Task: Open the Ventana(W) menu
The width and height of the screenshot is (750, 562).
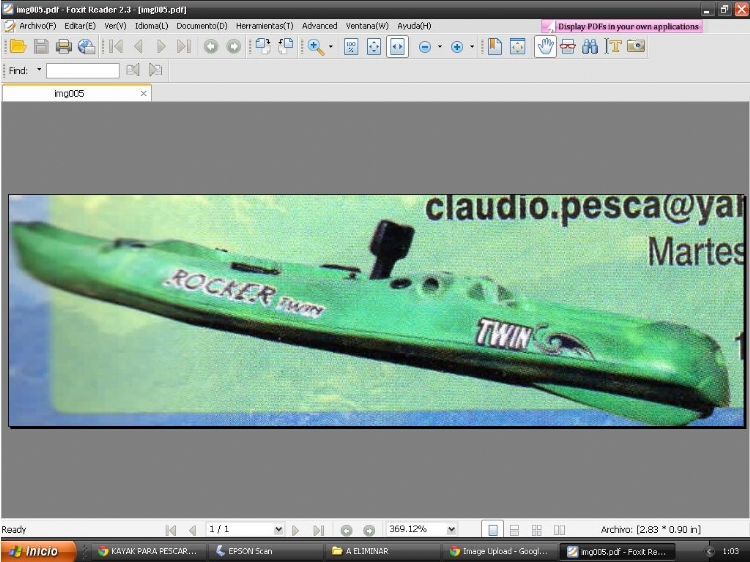Action: pyautogui.click(x=367, y=26)
